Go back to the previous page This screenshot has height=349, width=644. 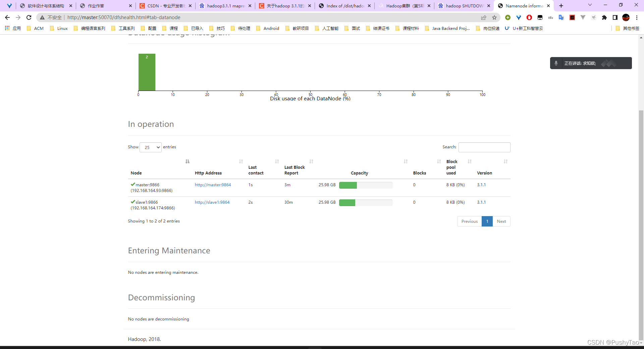pyautogui.click(x=7, y=17)
